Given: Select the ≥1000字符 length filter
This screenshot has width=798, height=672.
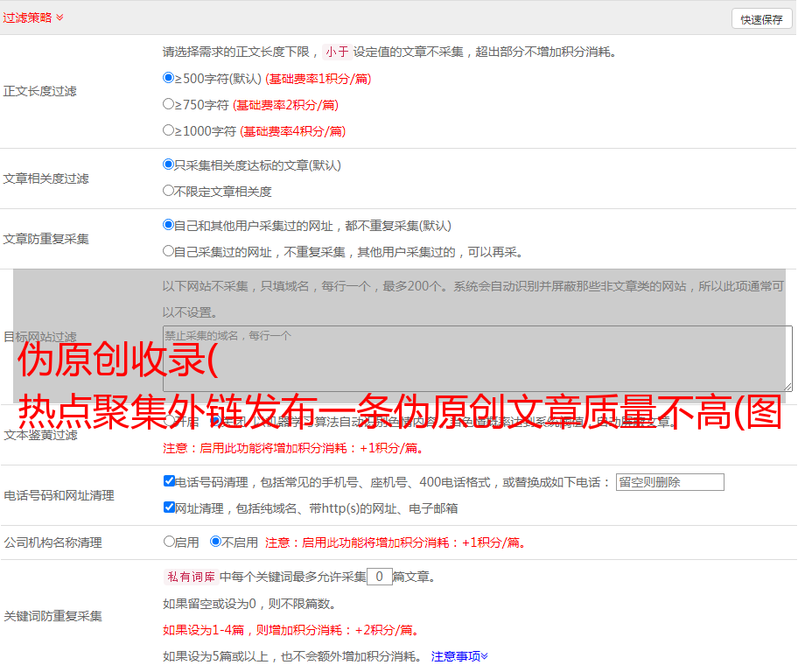Looking at the screenshot, I should coord(169,130).
